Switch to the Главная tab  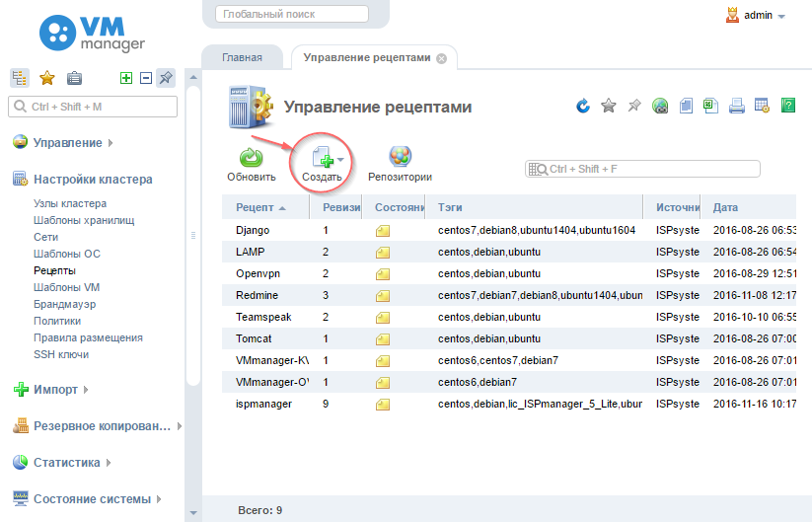[x=242, y=57]
